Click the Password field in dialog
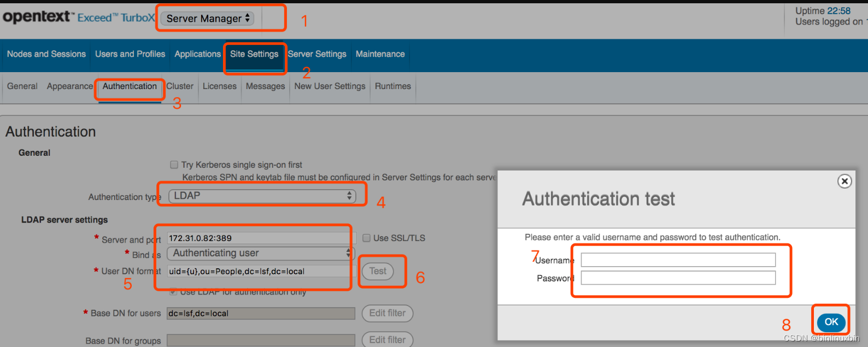The height and width of the screenshot is (347, 868). 678,278
